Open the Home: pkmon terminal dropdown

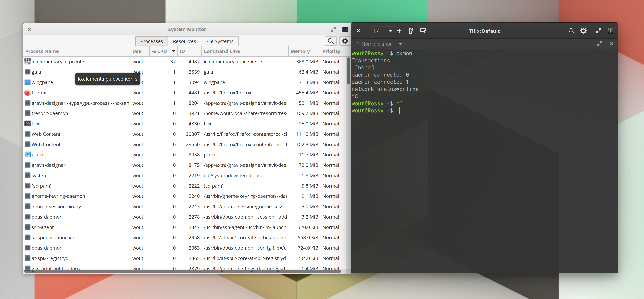401,44
